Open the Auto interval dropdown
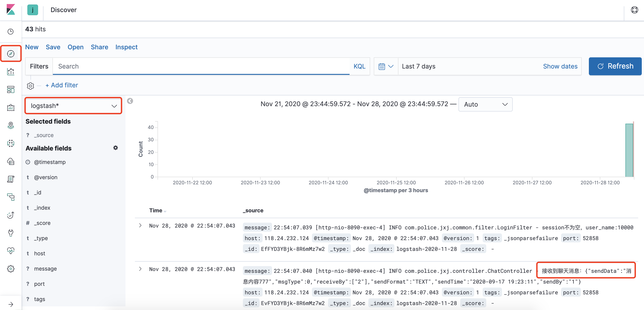The image size is (644, 310). pyautogui.click(x=485, y=104)
